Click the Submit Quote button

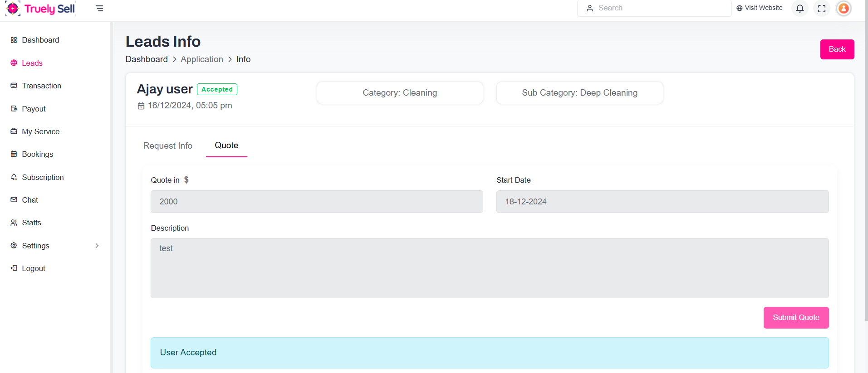[x=795, y=317]
